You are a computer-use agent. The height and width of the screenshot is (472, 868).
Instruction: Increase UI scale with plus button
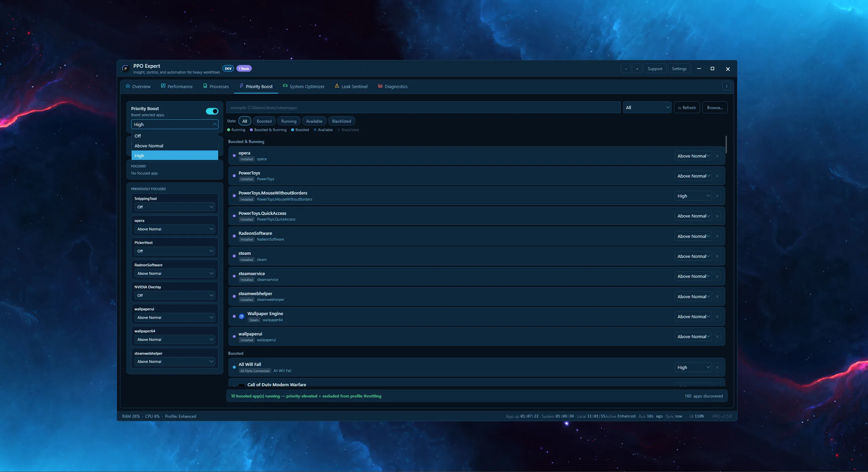(x=637, y=69)
